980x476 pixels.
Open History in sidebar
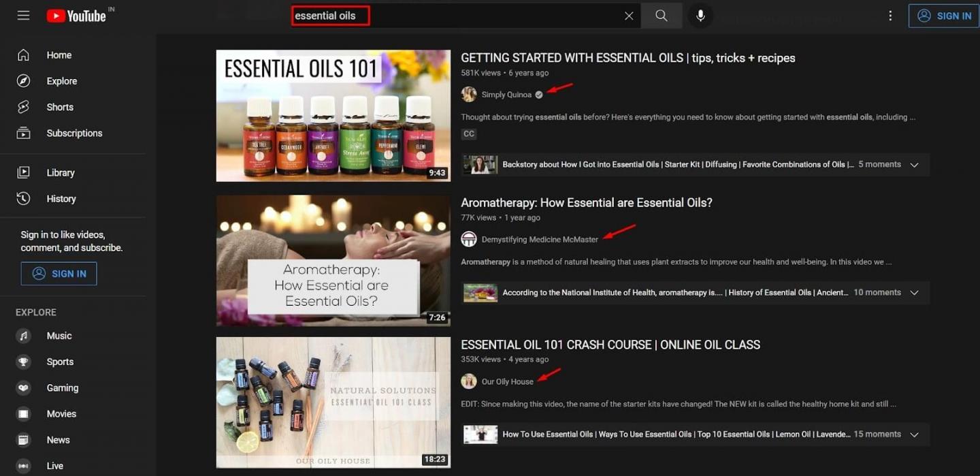coord(61,199)
